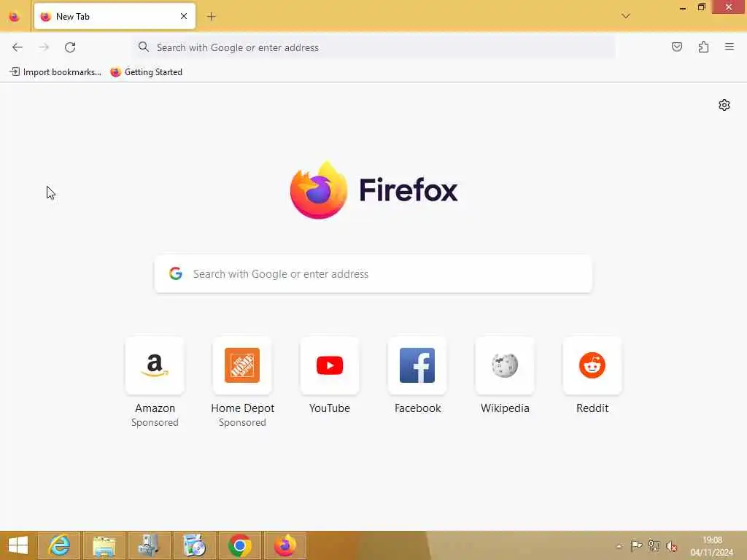This screenshot has height=560, width=747.
Task: Launch Google Chrome from taskbar
Action: (239, 545)
